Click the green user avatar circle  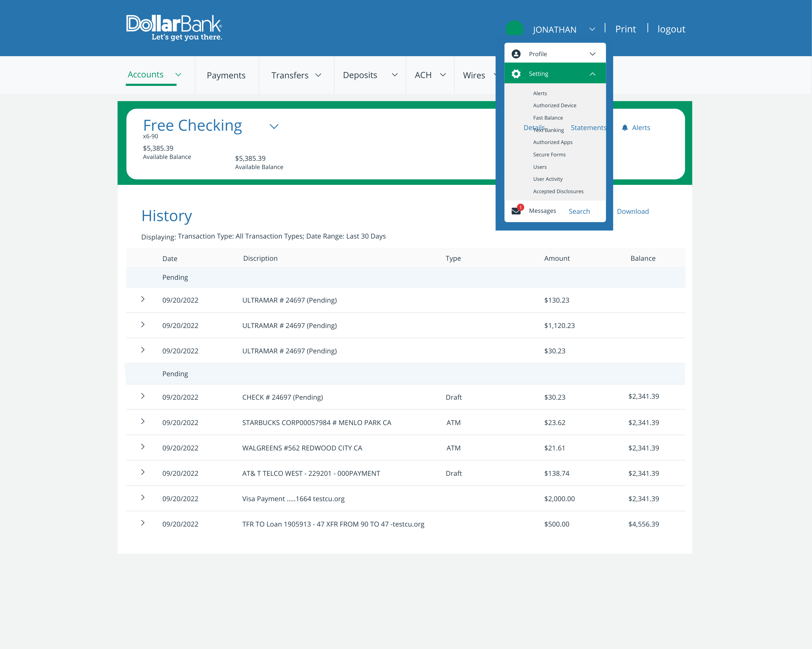[x=514, y=29]
